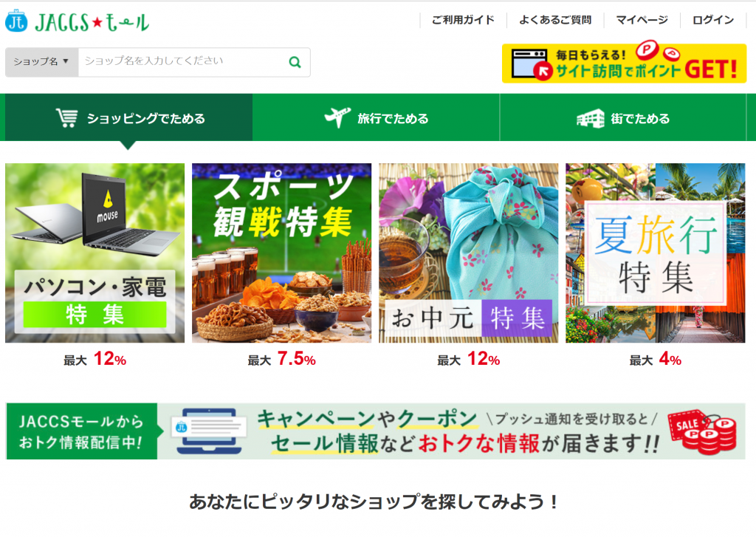Open the ショップ名 search type dropdown
The width and height of the screenshot is (756, 537).
(41, 62)
